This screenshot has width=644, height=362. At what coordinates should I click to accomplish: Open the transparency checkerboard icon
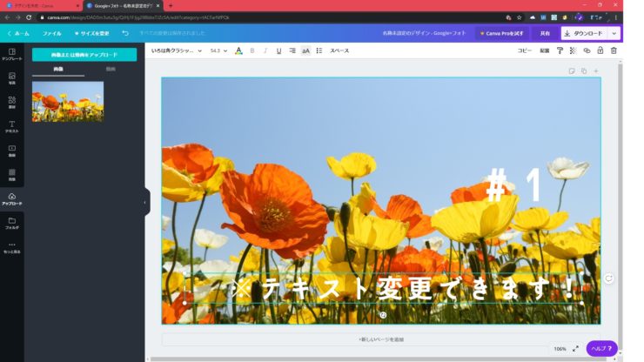tap(573, 50)
